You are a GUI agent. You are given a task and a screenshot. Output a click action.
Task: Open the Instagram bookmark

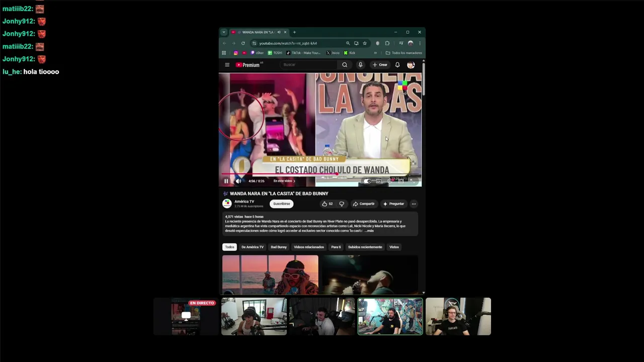[235, 53]
